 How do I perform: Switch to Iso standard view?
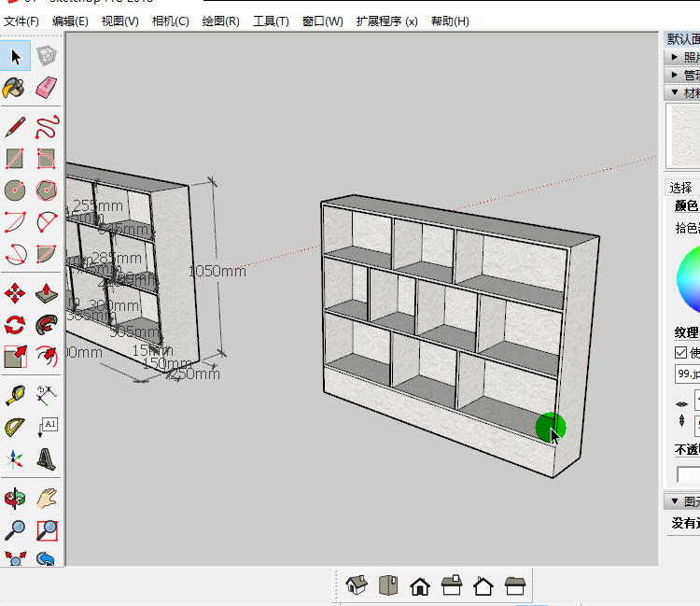[x=357, y=585]
